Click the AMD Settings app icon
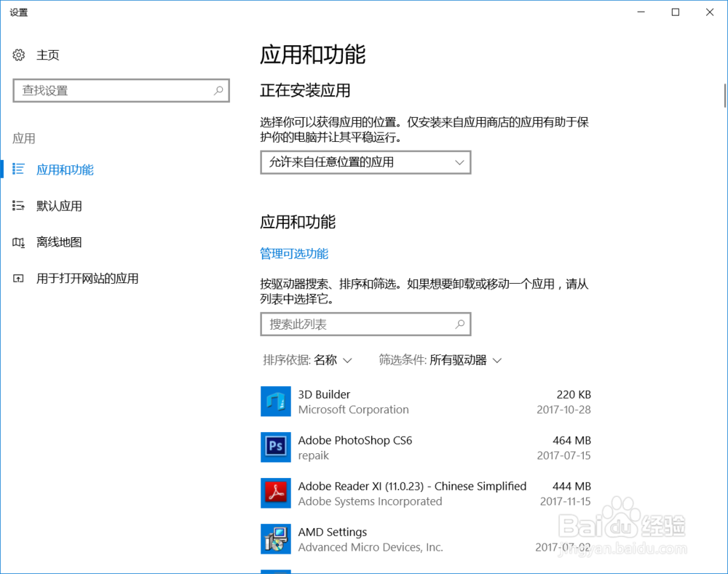This screenshot has width=728, height=574. pyautogui.click(x=276, y=539)
